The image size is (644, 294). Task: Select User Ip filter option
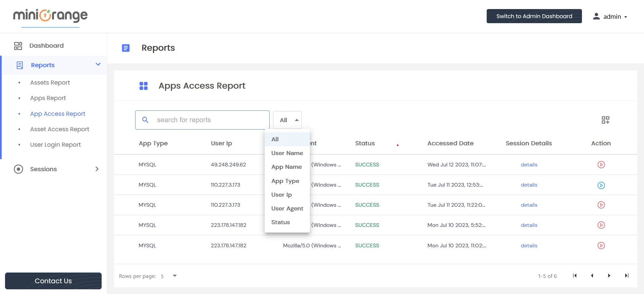point(287,195)
